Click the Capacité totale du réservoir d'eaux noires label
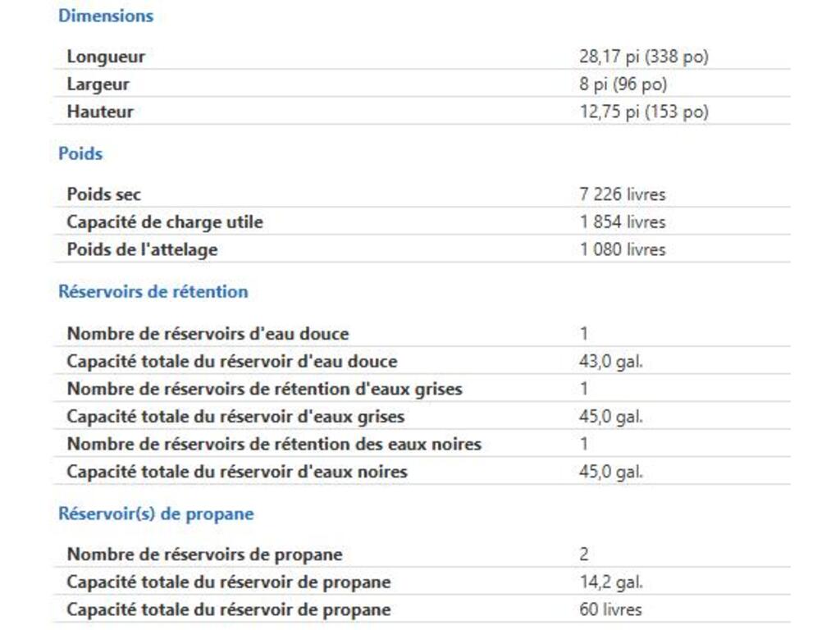The height and width of the screenshot is (630, 840). (237, 472)
